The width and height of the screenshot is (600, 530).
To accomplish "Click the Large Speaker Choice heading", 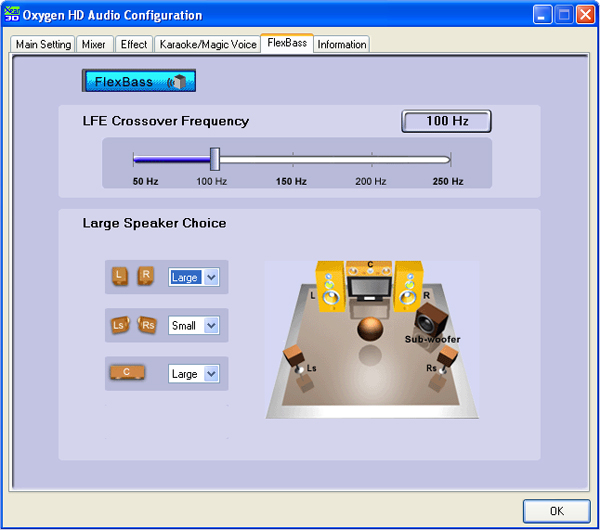I will tap(154, 223).
